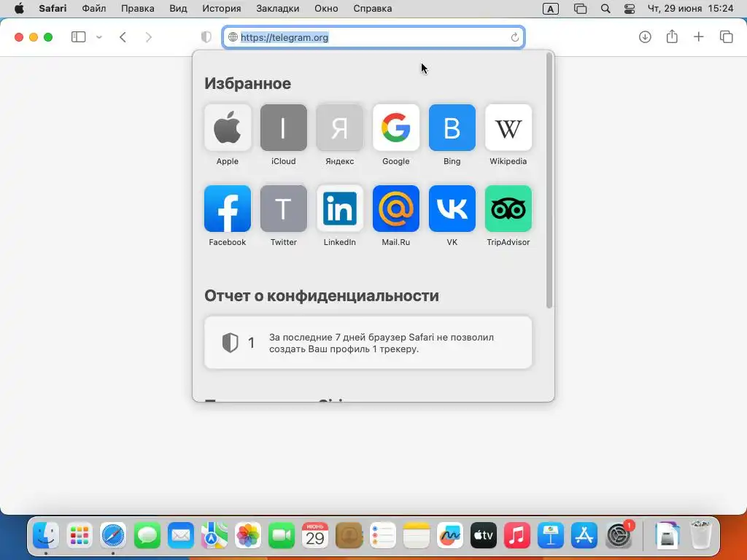Open the Apple system menu
The image size is (747, 560).
point(19,9)
